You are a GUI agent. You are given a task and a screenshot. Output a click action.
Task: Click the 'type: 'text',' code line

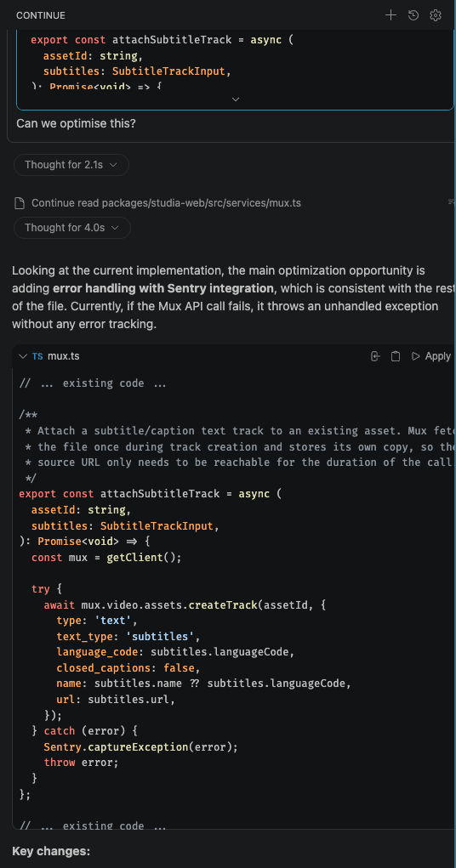tap(96, 621)
